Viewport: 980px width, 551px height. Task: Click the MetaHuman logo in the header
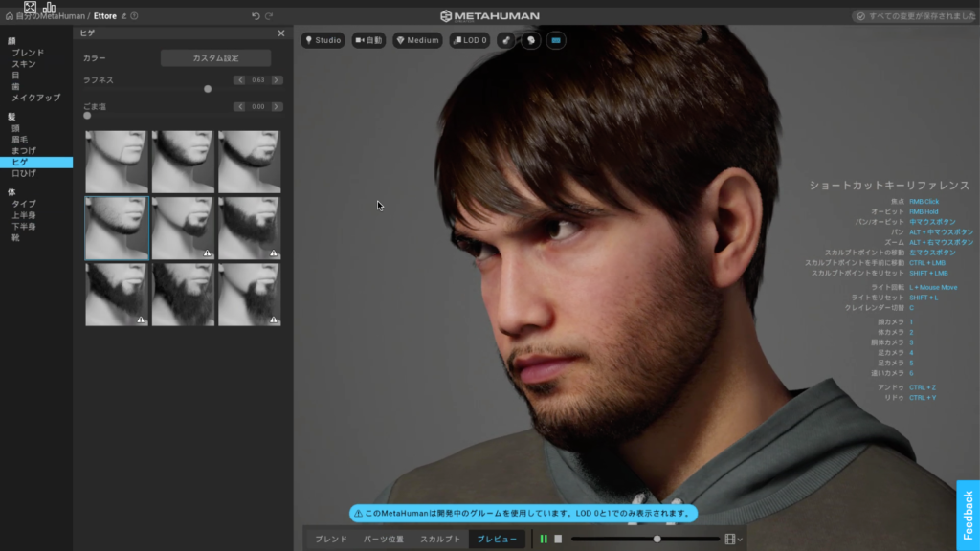[x=490, y=16]
